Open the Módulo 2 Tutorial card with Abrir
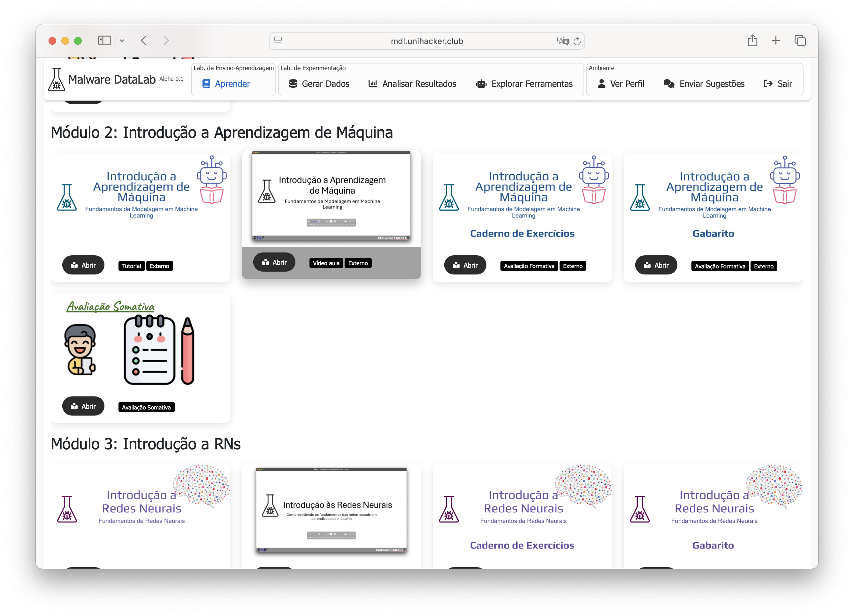 click(x=83, y=265)
